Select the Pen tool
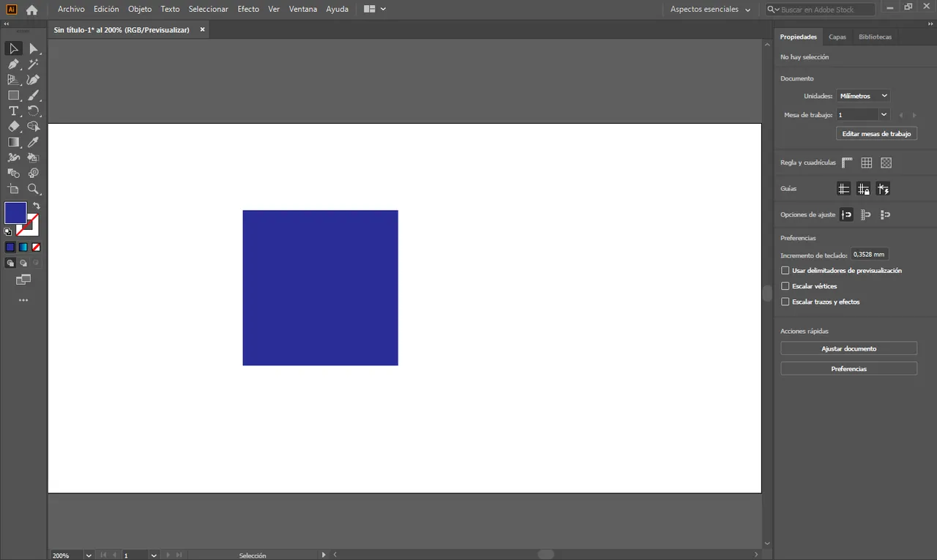 13,64
